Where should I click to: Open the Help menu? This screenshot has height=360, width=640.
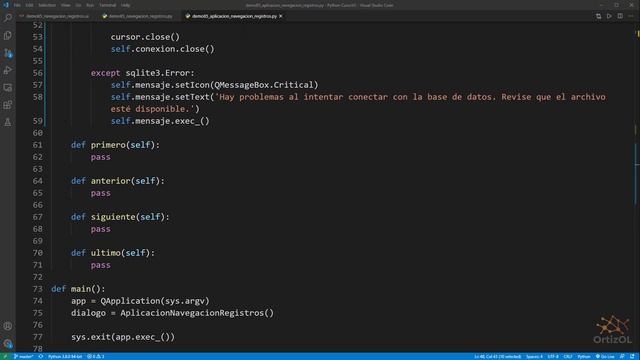pyautogui.click(x=125, y=5)
